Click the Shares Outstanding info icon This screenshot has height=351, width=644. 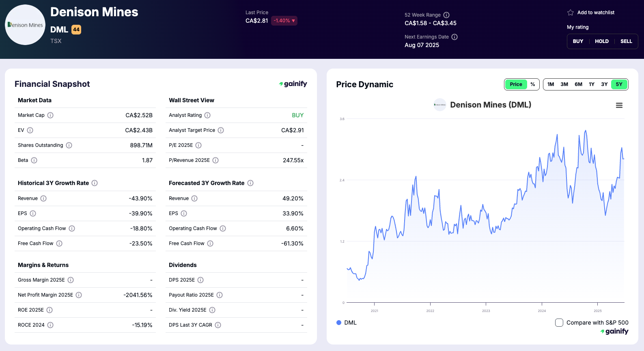(x=69, y=145)
